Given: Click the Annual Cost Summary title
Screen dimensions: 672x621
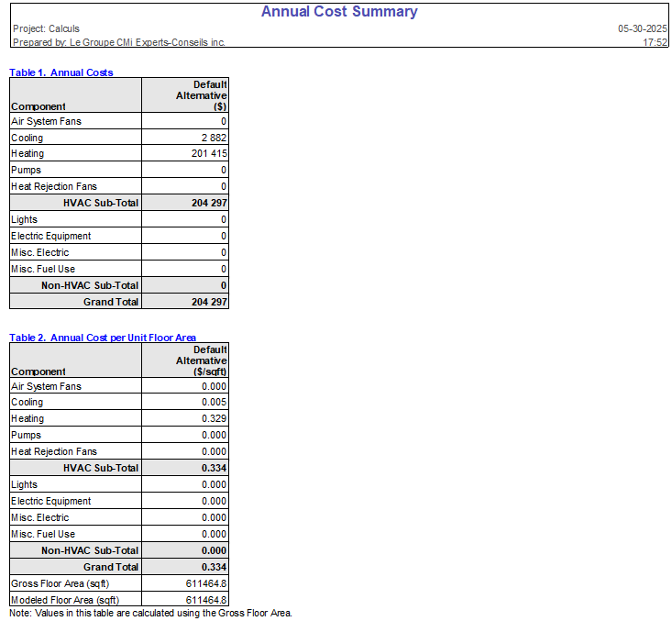Looking at the screenshot, I should tap(339, 12).
